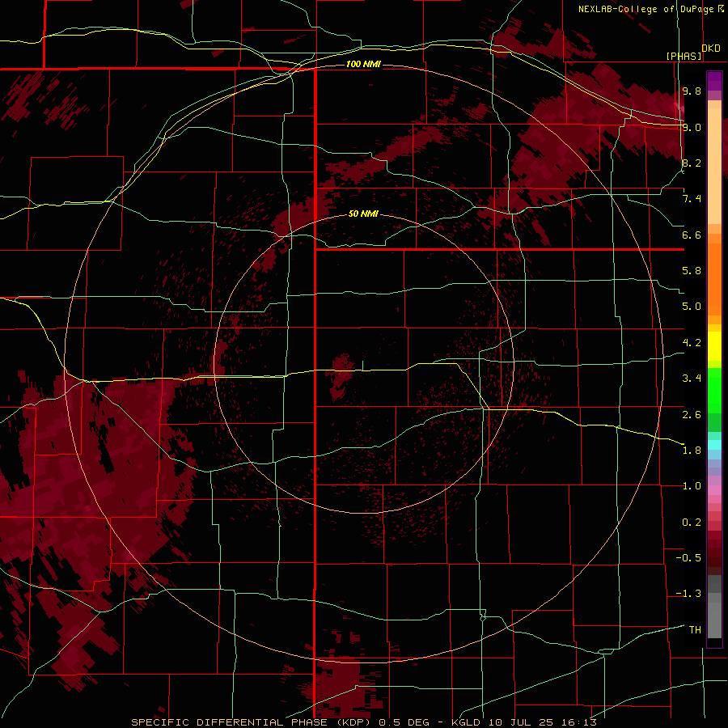Click the DKD product label
728x728 pixels.
711,49
